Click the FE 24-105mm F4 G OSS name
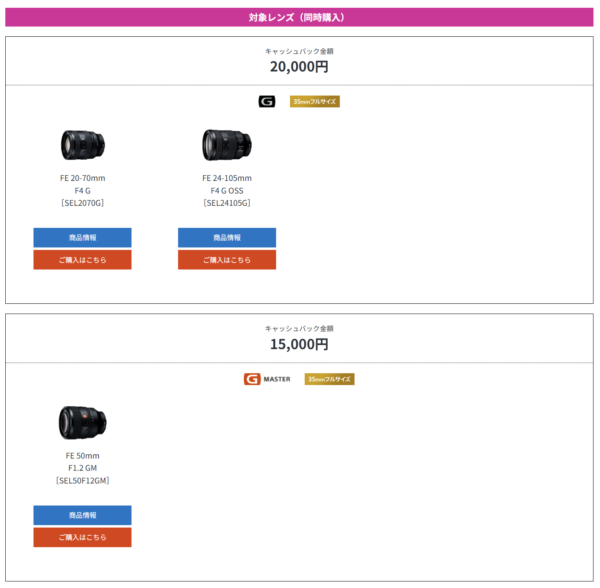The width and height of the screenshot is (600, 588). coord(227,184)
